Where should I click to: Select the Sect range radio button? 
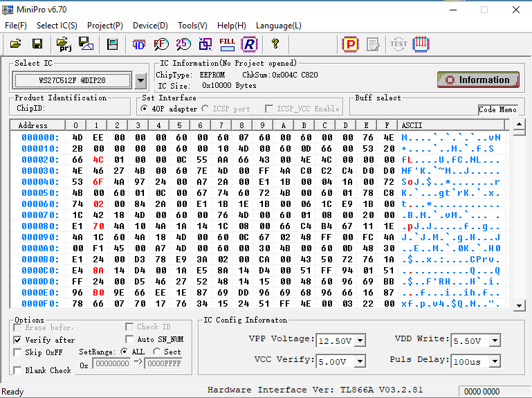pos(156,352)
